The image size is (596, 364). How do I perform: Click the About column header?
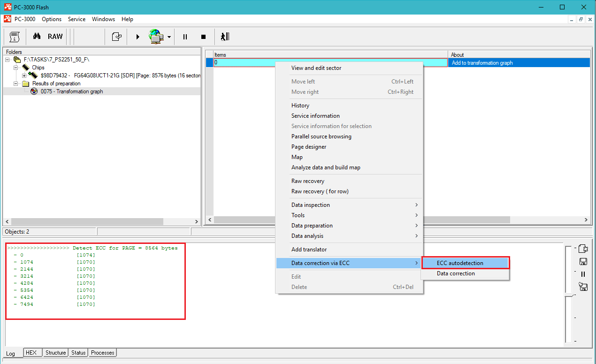click(519, 55)
